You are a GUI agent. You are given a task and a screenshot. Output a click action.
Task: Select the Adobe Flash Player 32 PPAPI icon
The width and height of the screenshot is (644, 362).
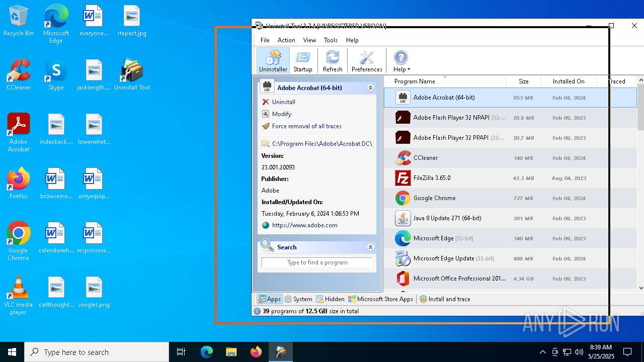point(403,138)
